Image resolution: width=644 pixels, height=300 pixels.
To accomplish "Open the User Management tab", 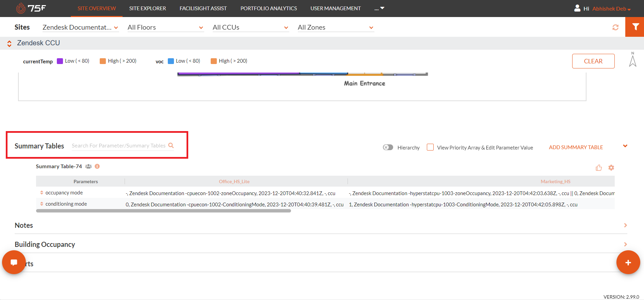I will [336, 8].
